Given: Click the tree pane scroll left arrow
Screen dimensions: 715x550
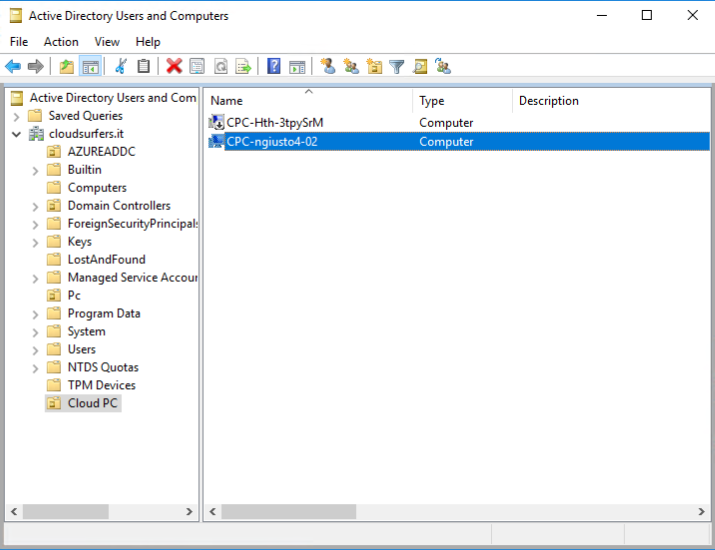Looking at the screenshot, I should 14,512.
